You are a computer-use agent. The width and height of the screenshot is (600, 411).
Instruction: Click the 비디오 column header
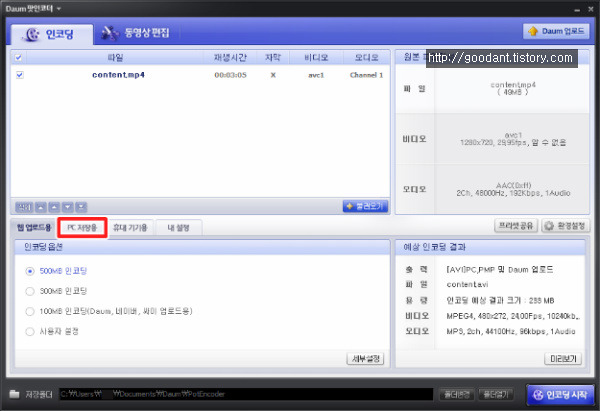(316, 57)
